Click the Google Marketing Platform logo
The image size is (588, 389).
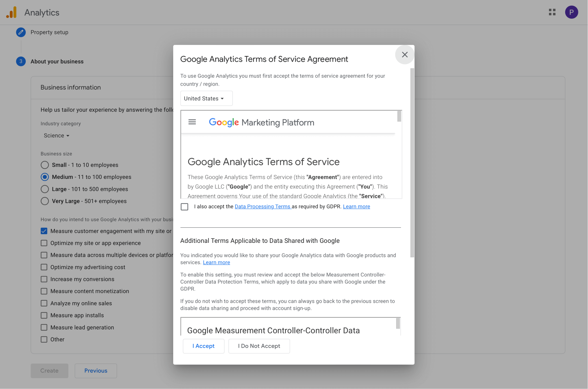click(261, 122)
